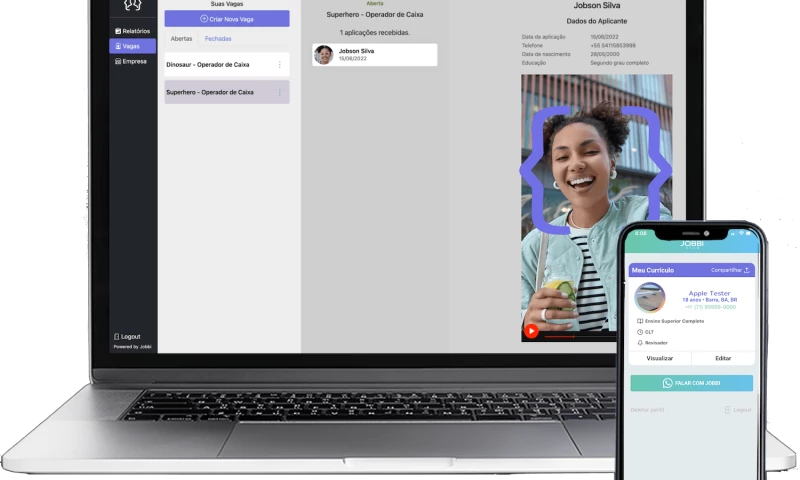The width and height of the screenshot is (800, 480).
Task: Tap the Deletar perfil link on phone
Action: (646, 410)
